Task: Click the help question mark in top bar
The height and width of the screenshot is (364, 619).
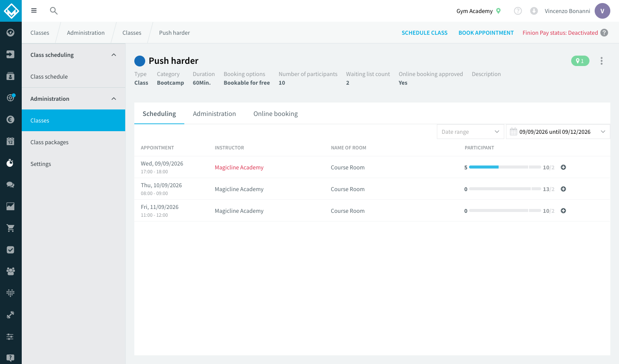Action: [518, 11]
